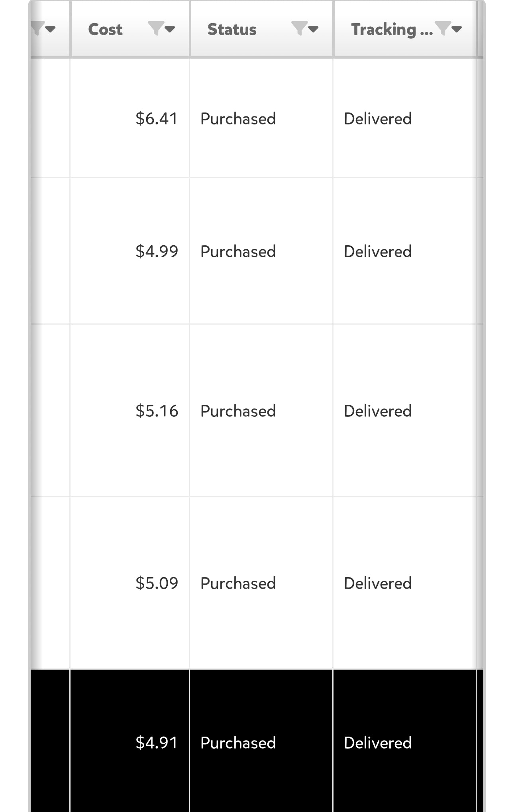Click Delivered link in the $4.99 row

(x=378, y=252)
